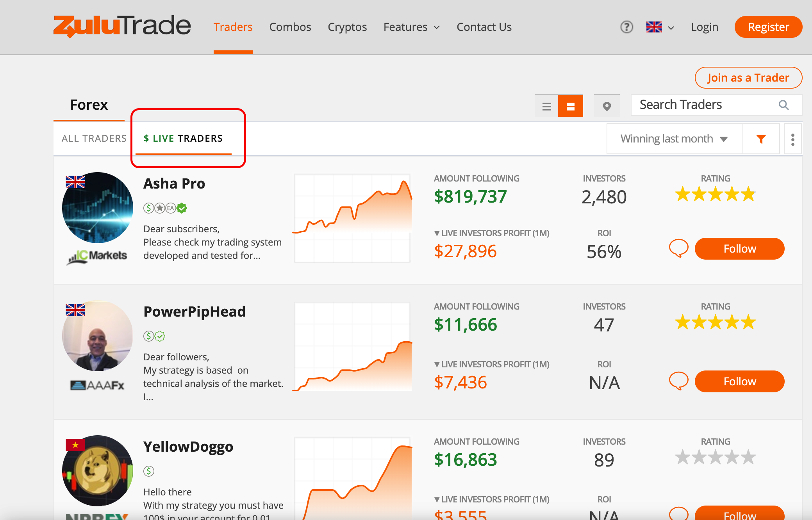Screen dimensions: 812x520
Task: Expand the Features menu
Action: (x=412, y=27)
